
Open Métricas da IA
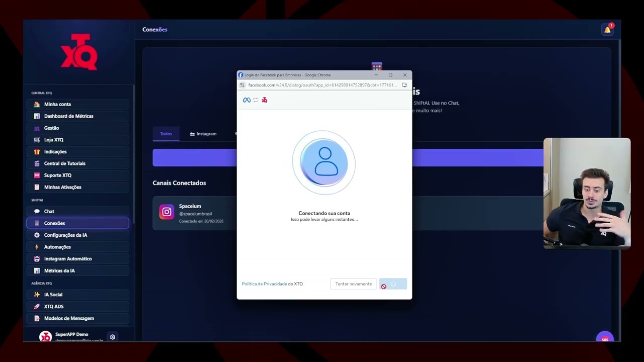77,270
